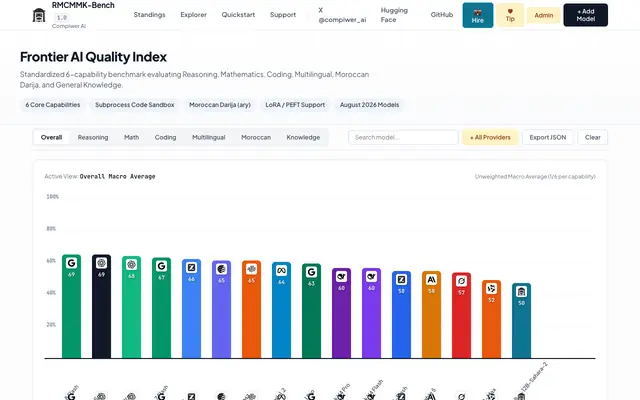Click the version 1.0 badge
Screen dimensions: 640x400
(x=62, y=18)
